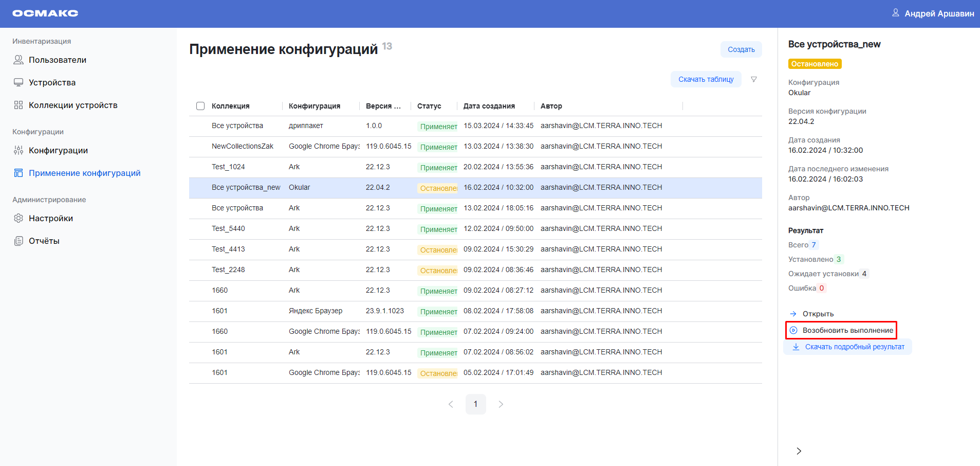Viewport: 980px width, 466px height.
Task: Click the Скачать таблицу button
Action: tap(706, 79)
